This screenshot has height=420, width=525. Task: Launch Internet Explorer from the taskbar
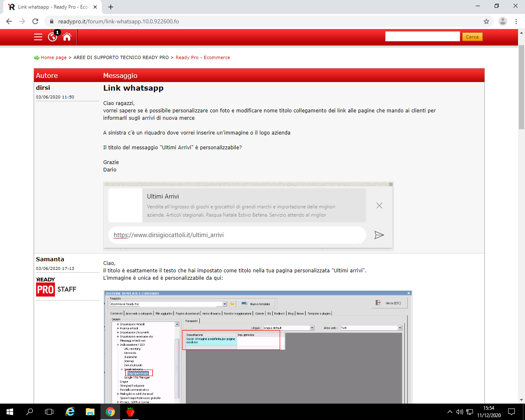click(x=71, y=412)
